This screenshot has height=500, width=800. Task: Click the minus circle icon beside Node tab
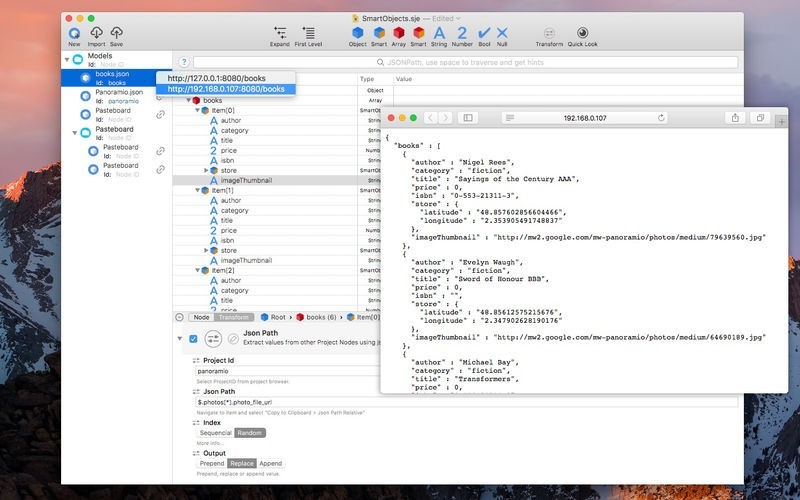pyautogui.click(x=179, y=317)
